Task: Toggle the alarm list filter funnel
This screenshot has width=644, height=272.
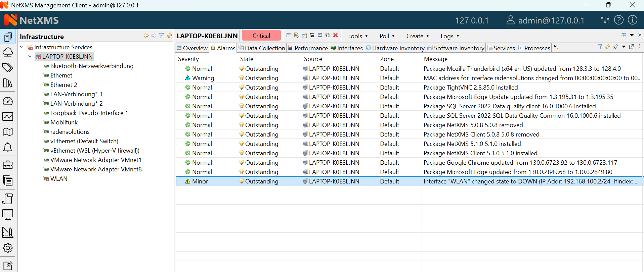Action: [x=600, y=47]
